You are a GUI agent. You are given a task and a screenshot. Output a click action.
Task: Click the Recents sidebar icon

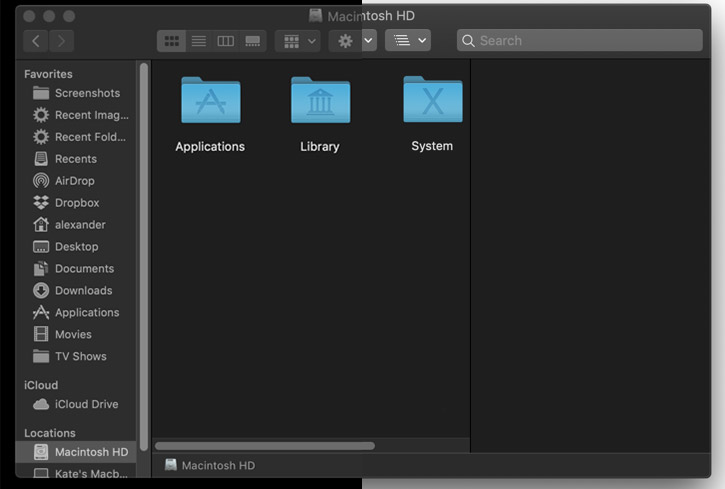click(41, 159)
